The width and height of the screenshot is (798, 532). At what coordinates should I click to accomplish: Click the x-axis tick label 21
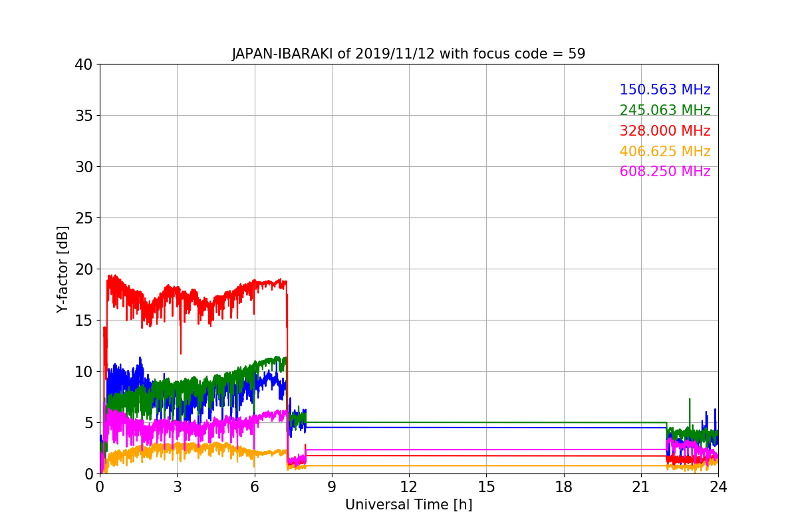(x=641, y=486)
